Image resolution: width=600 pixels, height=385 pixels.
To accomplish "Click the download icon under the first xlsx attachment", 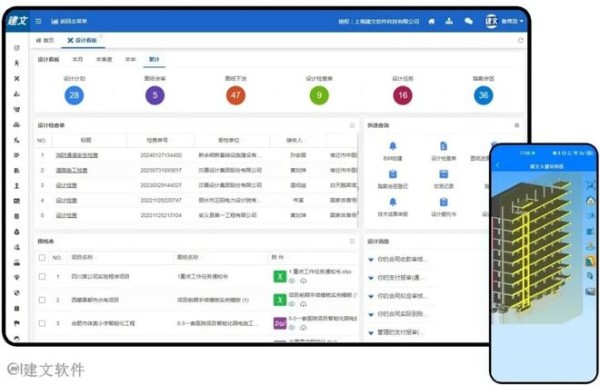I will click(303, 281).
